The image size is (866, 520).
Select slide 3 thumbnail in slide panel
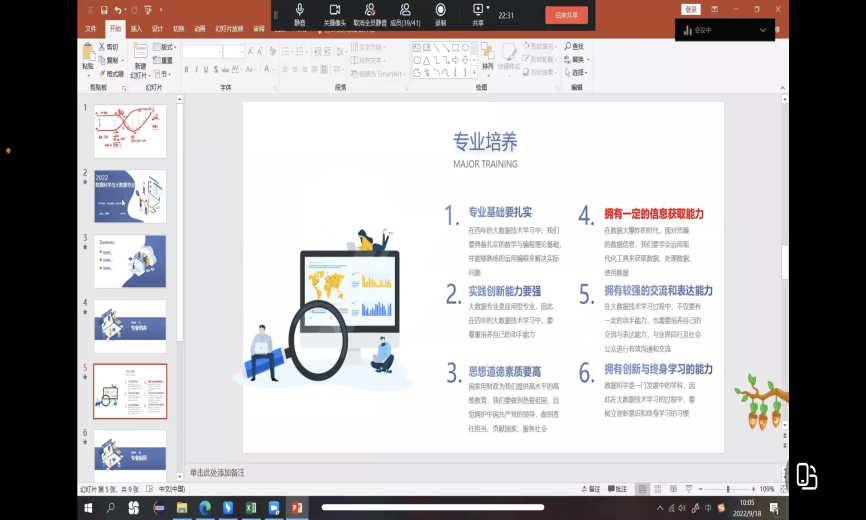click(130, 260)
